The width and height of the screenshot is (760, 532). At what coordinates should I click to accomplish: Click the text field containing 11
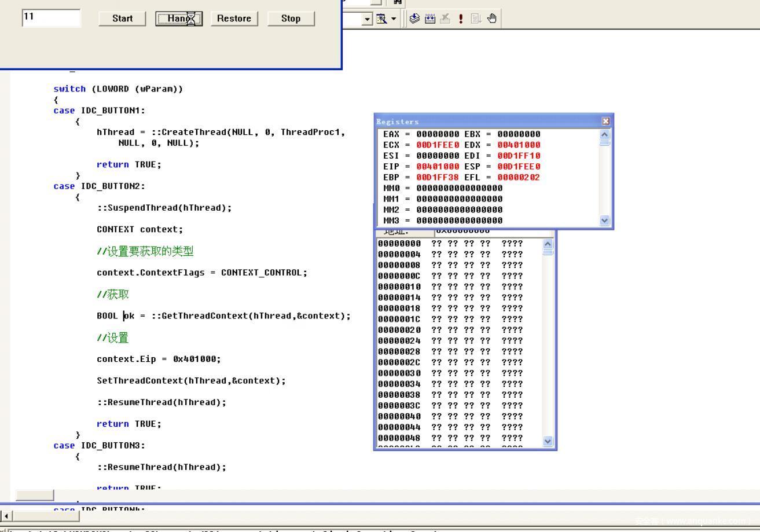pos(51,18)
